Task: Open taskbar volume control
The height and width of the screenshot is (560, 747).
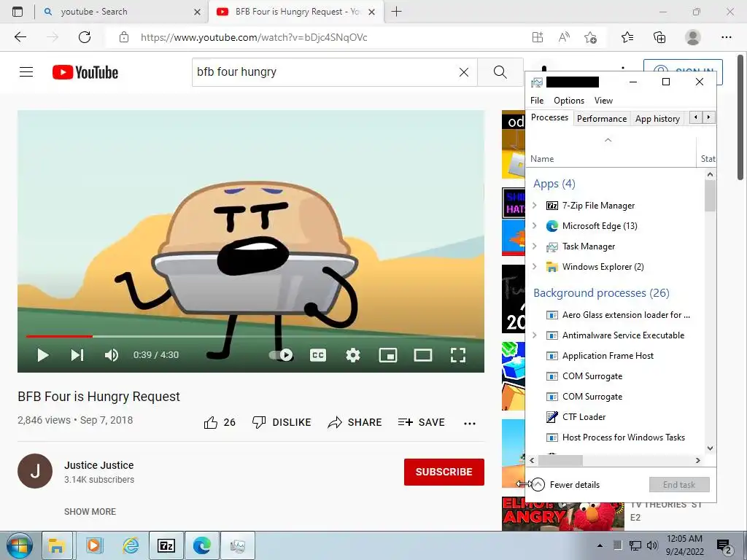Action: click(x=652, y=545)
